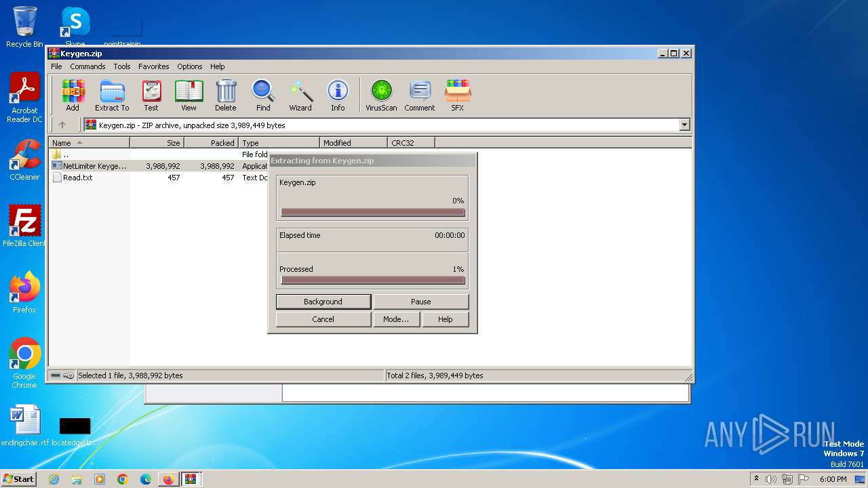Open the Commands menu
This screenshot has width=868, height=488.
click(87, 66)
